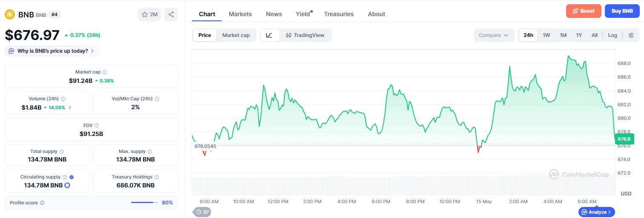Open the Markets tab

point(240,14)
